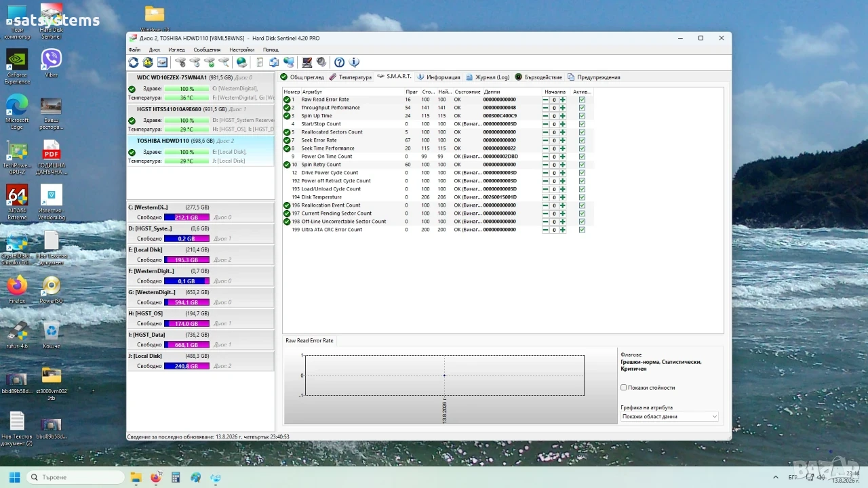The height and width of the screenshot is (488, 868).
Task: Click the C: free space bar showing 212,1 GB
Action: (186, 218)
